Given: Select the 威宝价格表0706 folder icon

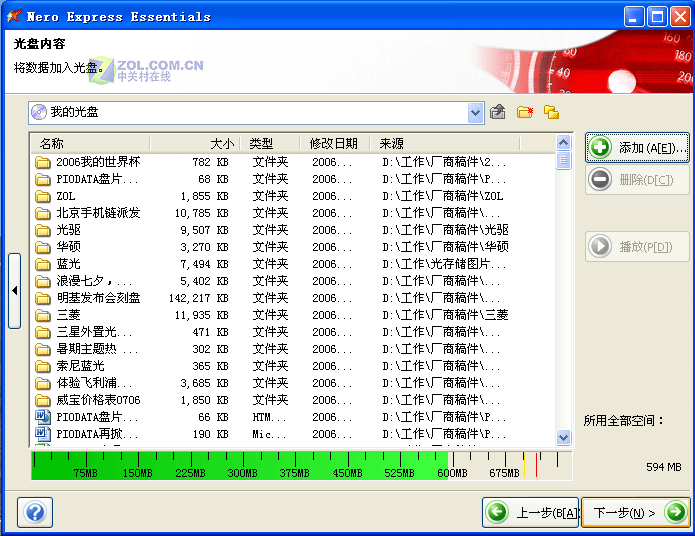Looking at the screenshot, I should 43,400.
